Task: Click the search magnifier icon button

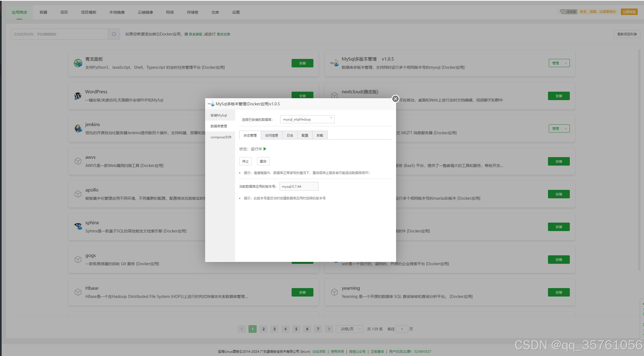Action: (114, 34)
